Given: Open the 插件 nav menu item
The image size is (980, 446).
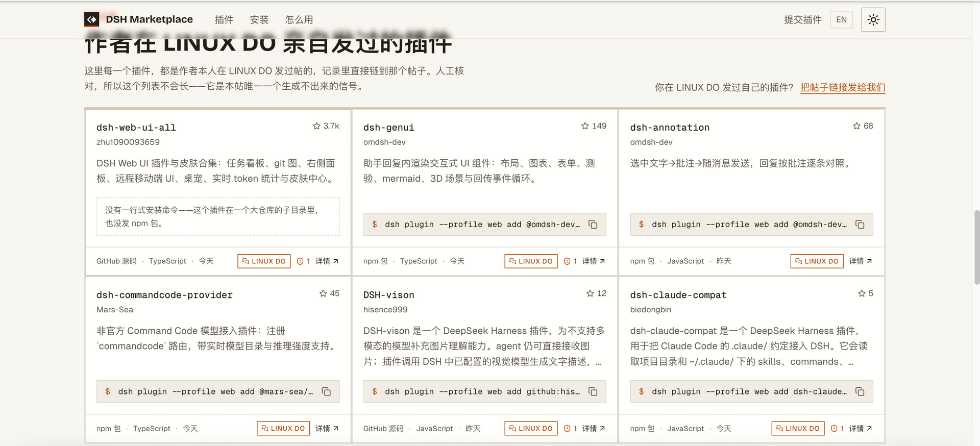Looking at the screenshot, I should tap(224, 20).
